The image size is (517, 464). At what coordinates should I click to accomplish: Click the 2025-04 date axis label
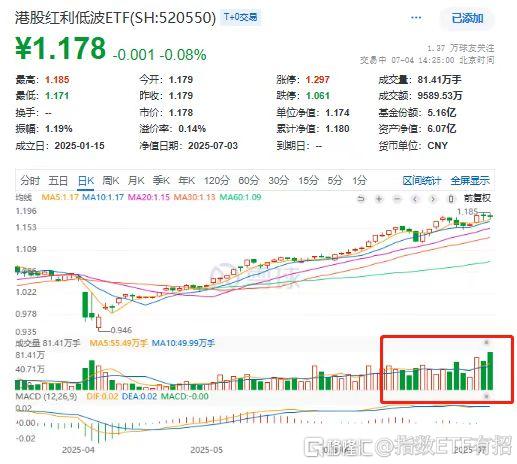(78, 450)
